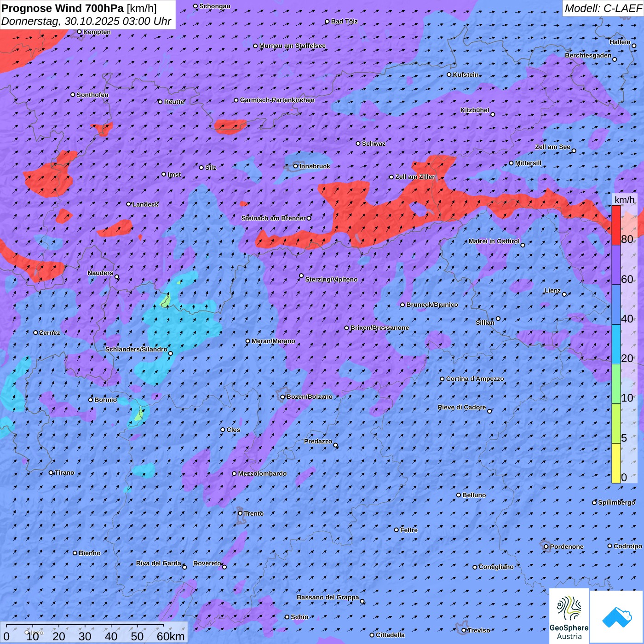Click the 'Mezzolombardo' label
This screenshot has height=644, width=644.
262,473
